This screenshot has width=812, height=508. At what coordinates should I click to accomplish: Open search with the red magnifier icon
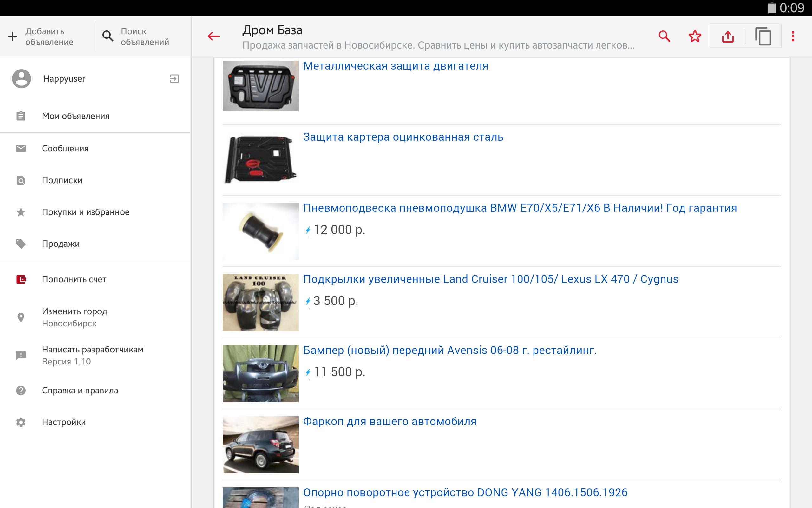click(664, 36)
